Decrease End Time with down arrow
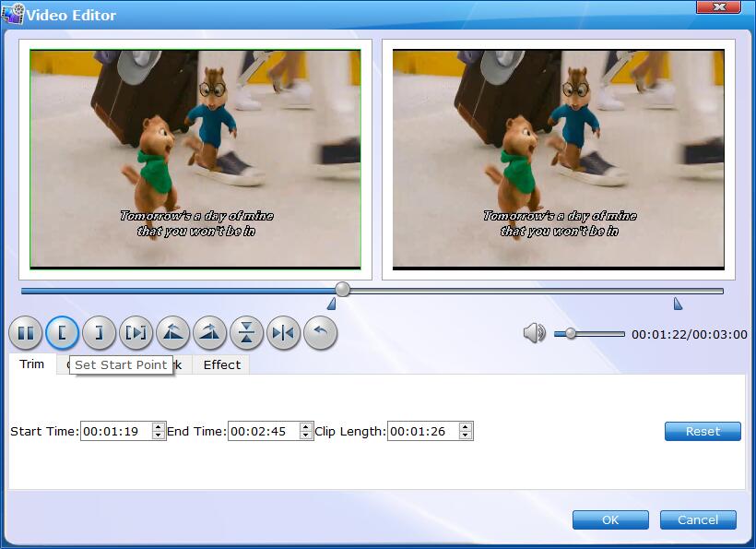 [x=306, y=436]
